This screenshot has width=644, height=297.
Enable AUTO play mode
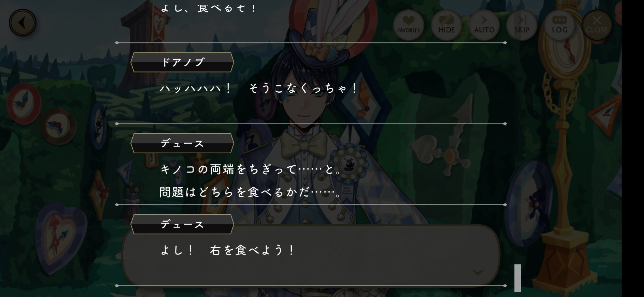(484, 25)
